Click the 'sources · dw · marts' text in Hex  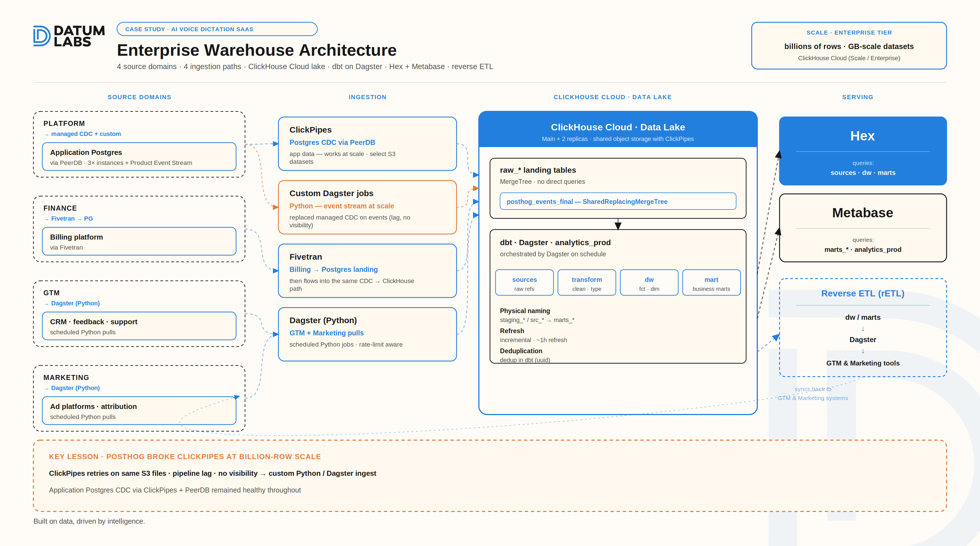pos(863,173)
